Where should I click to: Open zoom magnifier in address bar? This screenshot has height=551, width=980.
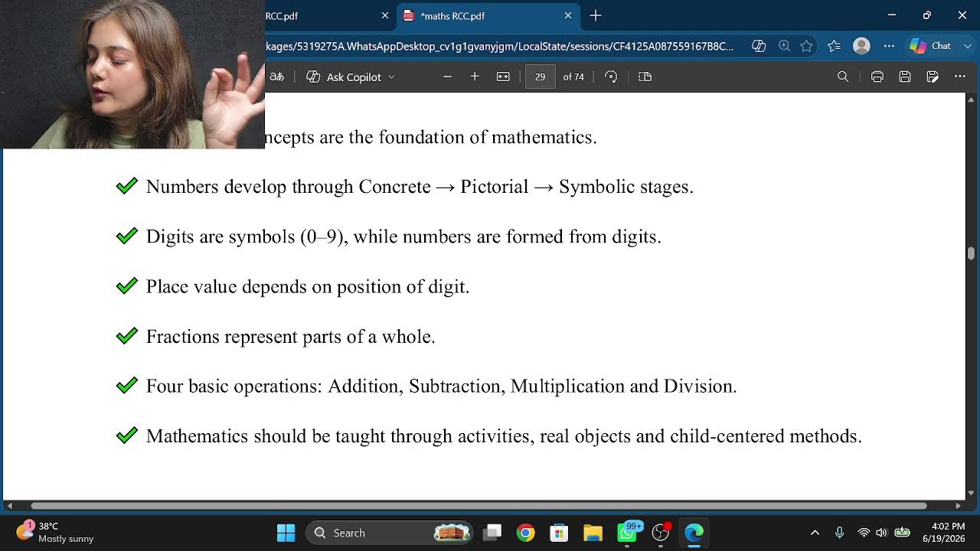(x=784, y=46)
